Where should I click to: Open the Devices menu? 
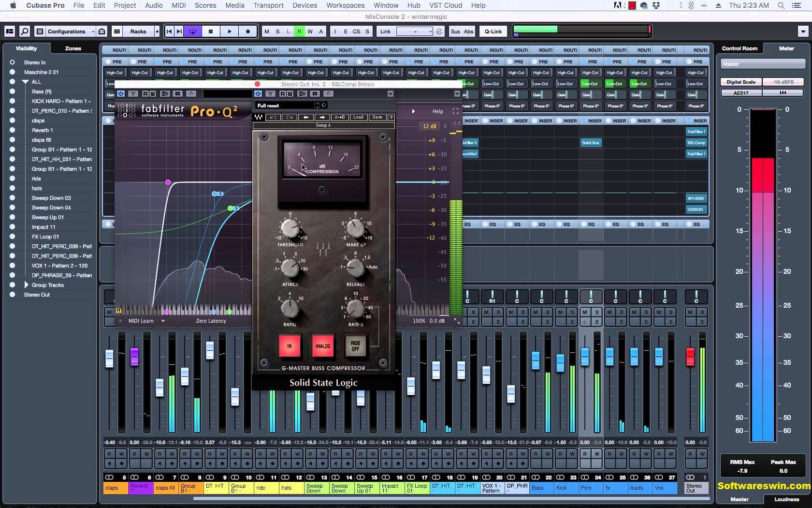pyautogui.click(x=304, y=5)
